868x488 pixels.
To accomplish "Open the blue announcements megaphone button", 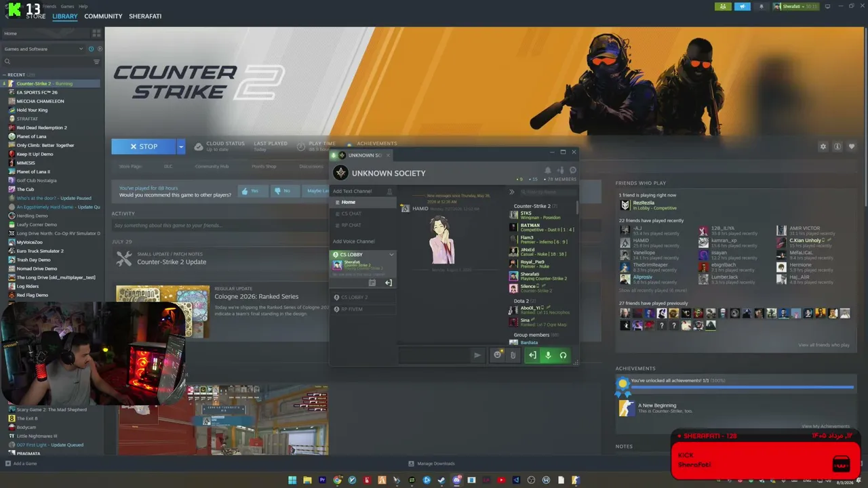I will 743,7.
